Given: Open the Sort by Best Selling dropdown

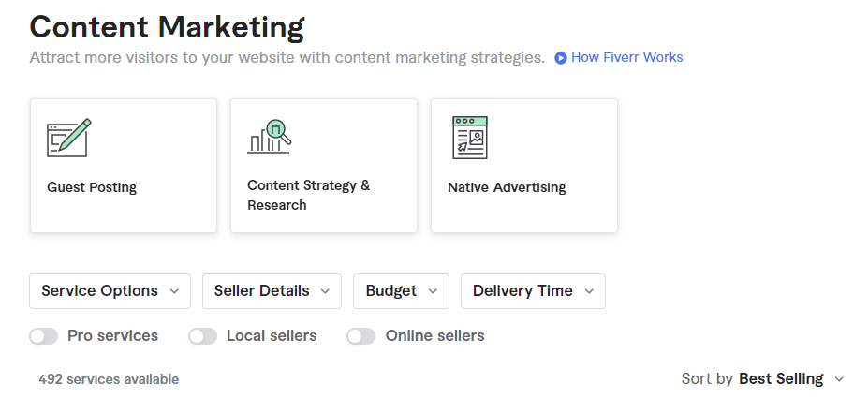Looking at the screenshot, I should tap(763, 379).
